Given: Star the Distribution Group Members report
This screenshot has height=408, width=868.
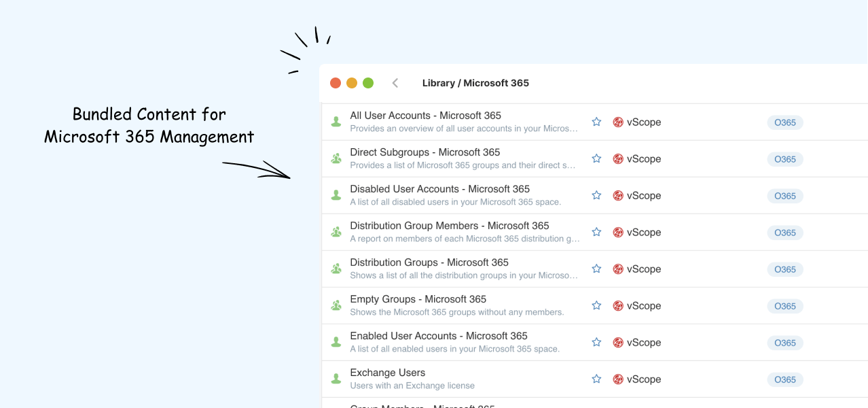Looking at the screenshot, I should click(x=596, y=232).
